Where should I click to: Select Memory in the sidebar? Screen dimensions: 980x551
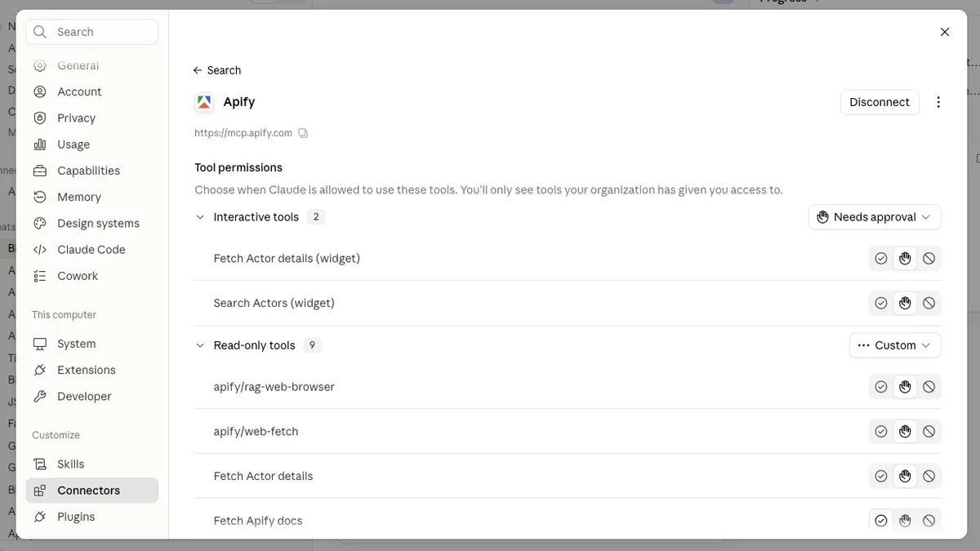[91, 197]
